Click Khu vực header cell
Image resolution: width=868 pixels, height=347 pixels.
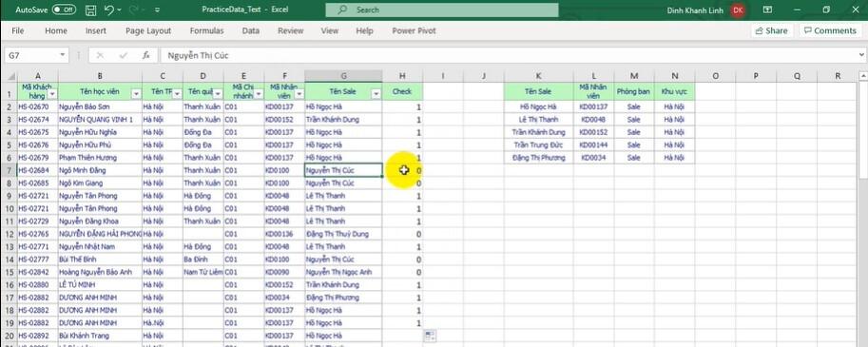pos(674,91)
